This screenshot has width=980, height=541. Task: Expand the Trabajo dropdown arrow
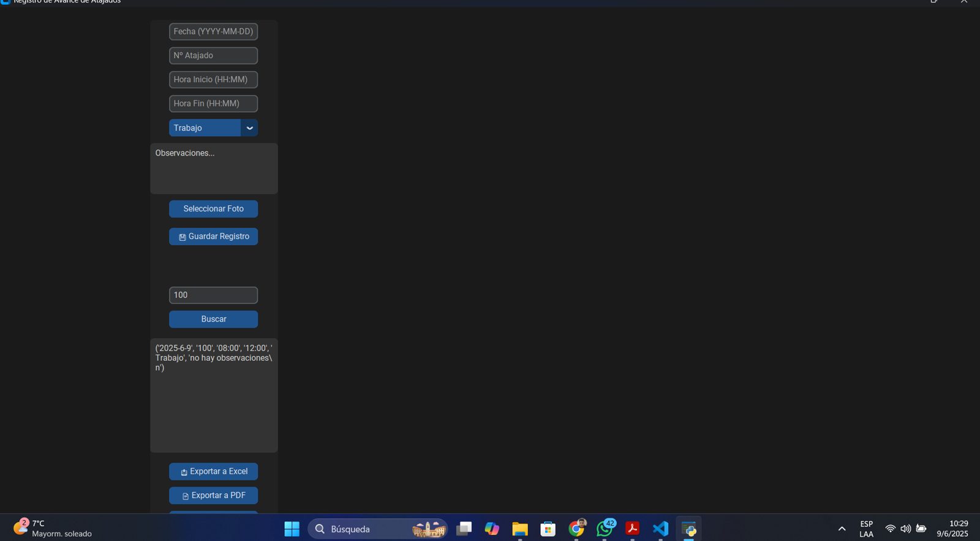pyautogui.click(x=249, y=128)
